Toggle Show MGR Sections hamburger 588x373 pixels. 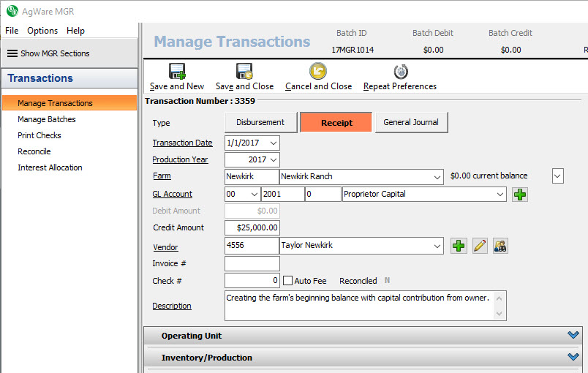[12, 53]
